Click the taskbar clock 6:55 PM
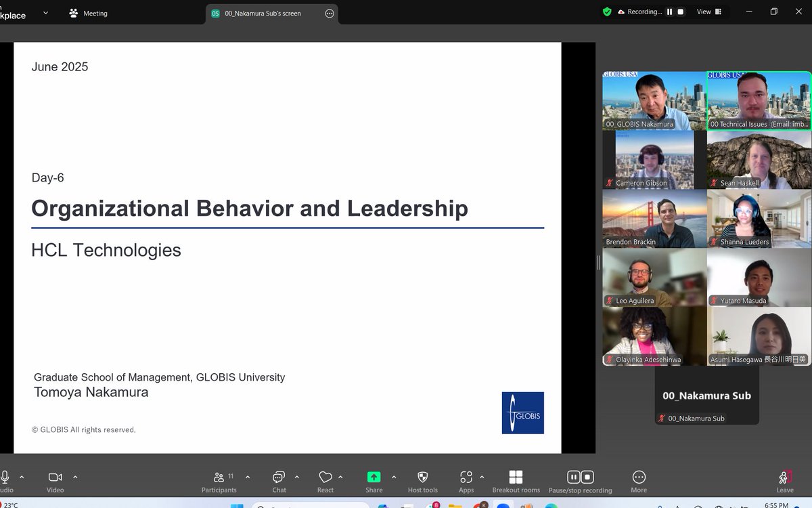The image size is (812, 508). (x=775, y=505)
